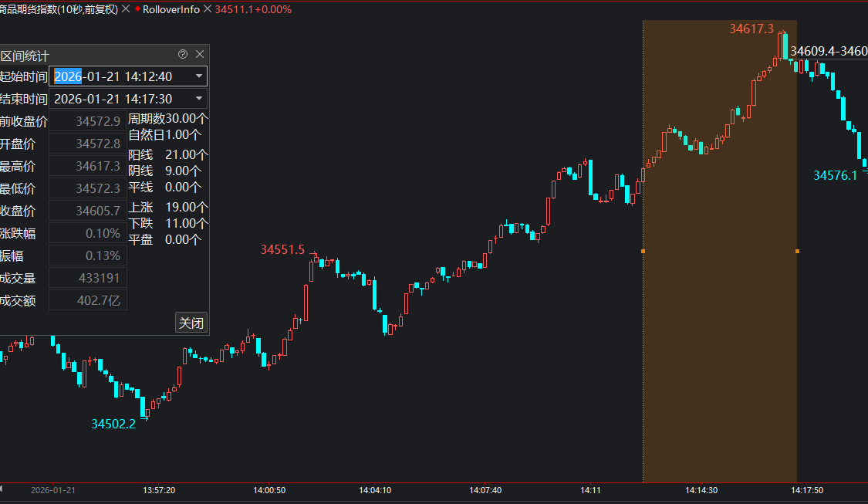Click the 34551.5 peak price label
The width and height of the screenshot is (868, 504).
point(282,250)
